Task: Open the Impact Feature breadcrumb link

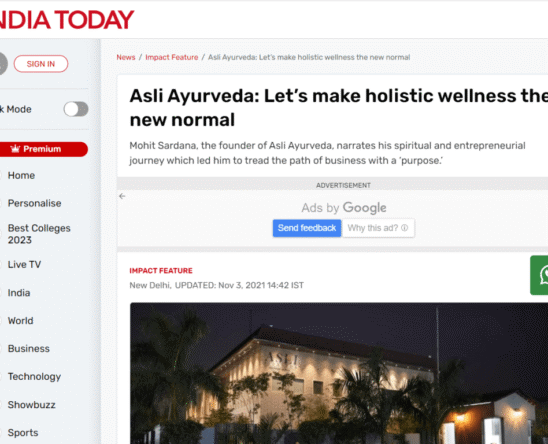Action: click(172, 57)
